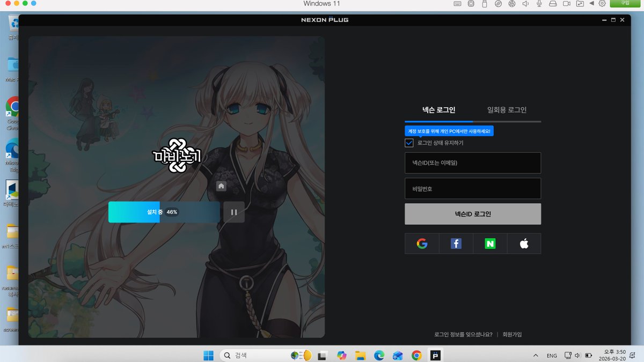Open File Explorer from the taskbar
This screenshot has height=362, width=644.
pos(360,355)
